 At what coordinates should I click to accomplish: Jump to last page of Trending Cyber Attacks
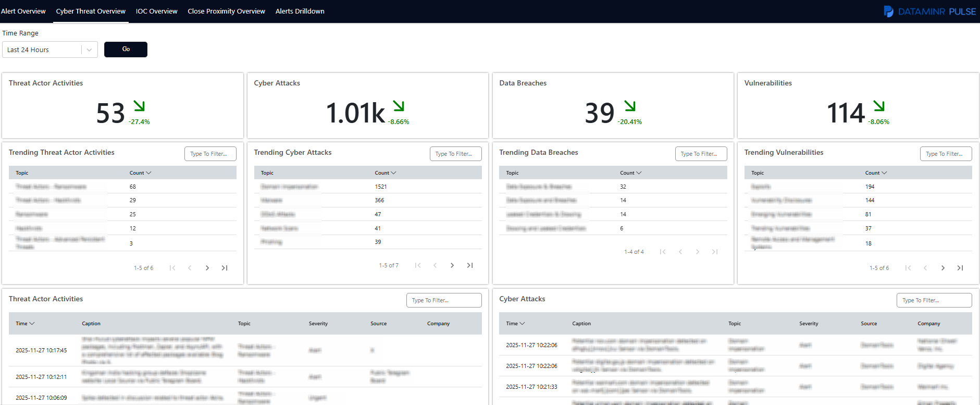click(x=470, y=265)
